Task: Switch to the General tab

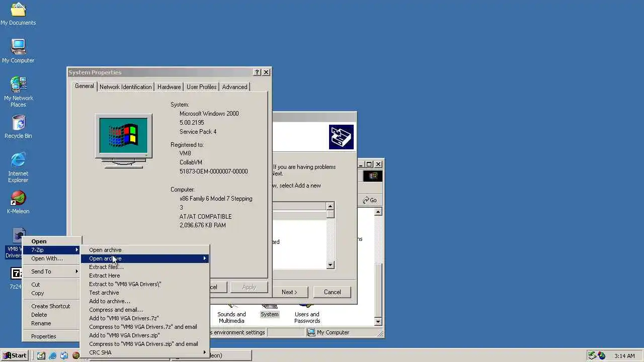Action: pos(84,86)
